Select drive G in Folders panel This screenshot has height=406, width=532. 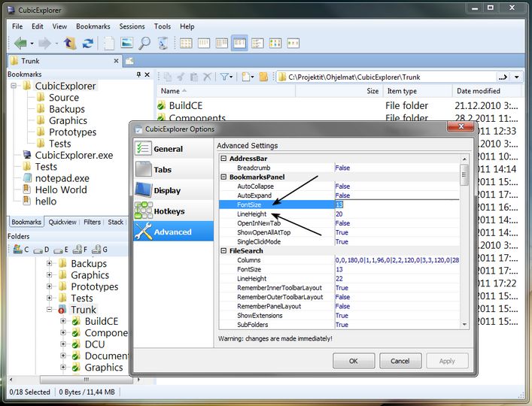click(100, 250)
